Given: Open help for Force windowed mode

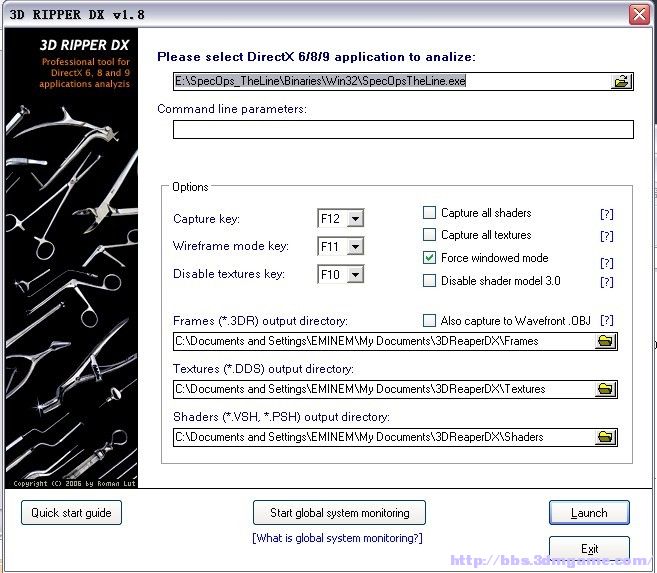Looking at the screenshot, I should 606,263.
